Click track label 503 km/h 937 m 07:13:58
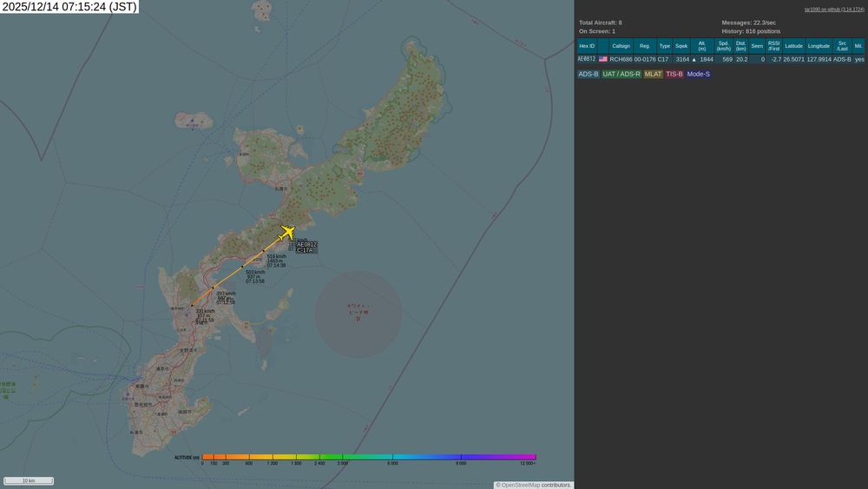868x489 pixels. 254,277
